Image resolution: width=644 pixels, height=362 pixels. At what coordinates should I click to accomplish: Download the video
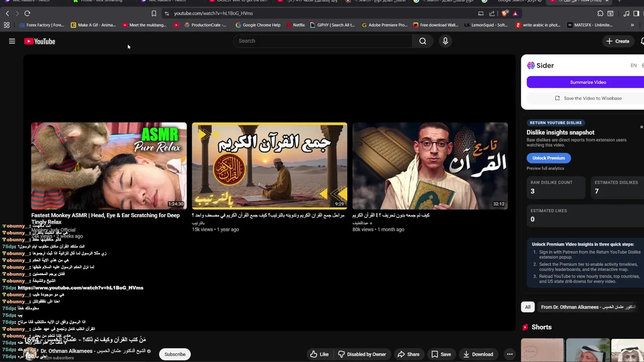(478, 354)
